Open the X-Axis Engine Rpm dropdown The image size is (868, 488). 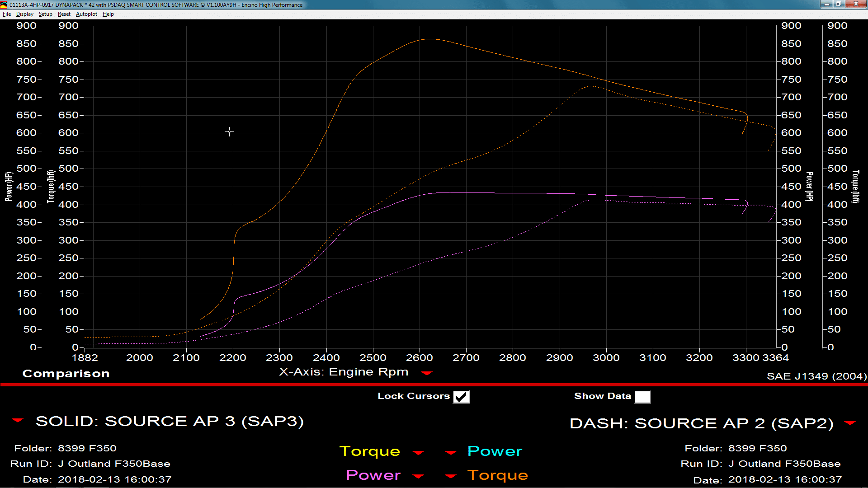tap(427, 373)
